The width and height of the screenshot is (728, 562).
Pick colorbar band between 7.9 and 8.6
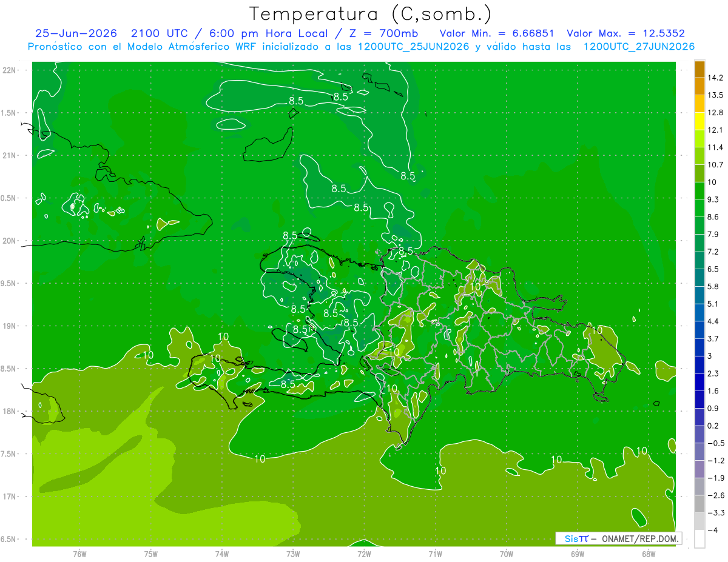[x=699, y=226]
